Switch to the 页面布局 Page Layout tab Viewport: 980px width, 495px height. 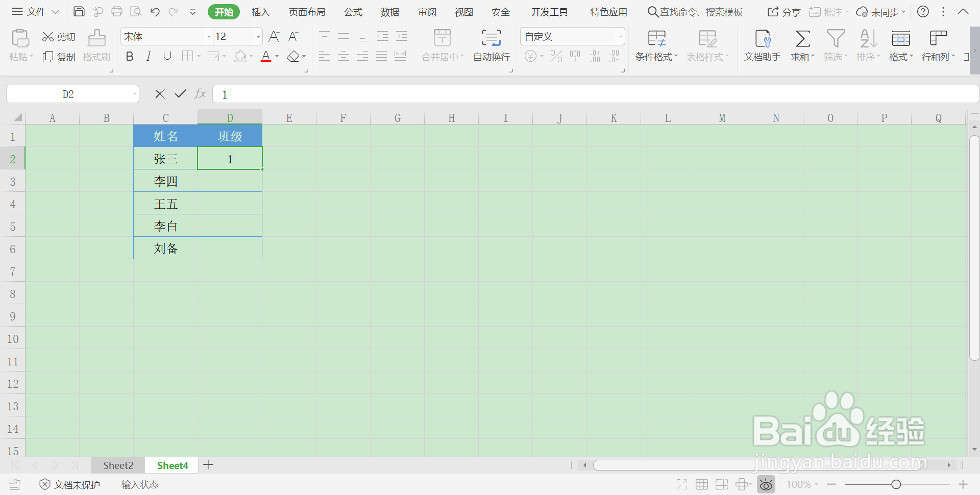pos(307,12)
